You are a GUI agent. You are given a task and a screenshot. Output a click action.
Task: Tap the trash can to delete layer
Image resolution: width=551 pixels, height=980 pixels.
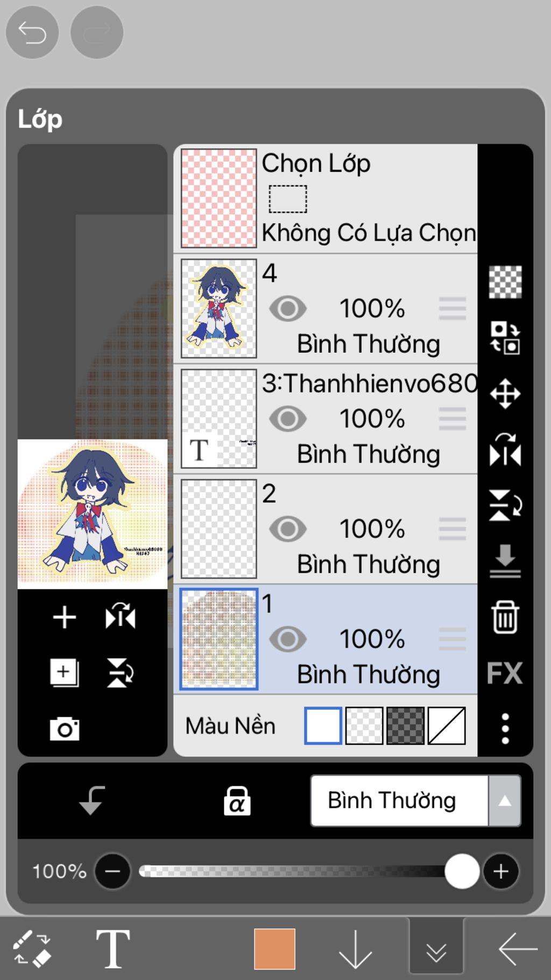click(x=505, y=617)
